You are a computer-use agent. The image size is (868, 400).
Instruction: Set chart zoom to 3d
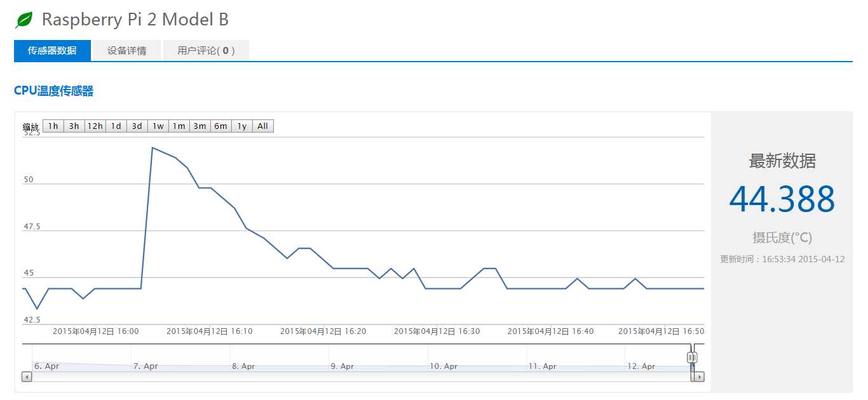[x=137, y=126]
